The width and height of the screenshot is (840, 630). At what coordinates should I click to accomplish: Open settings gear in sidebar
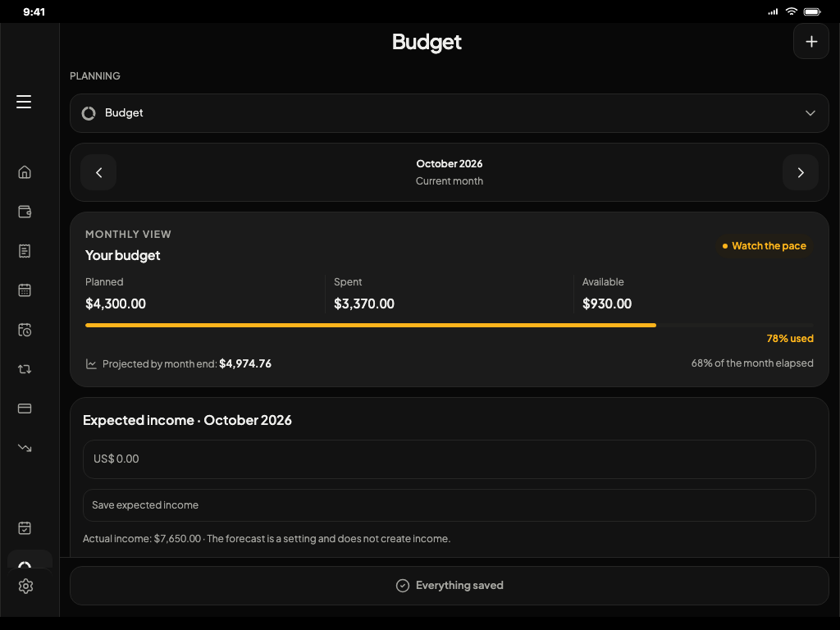(25, 586)
